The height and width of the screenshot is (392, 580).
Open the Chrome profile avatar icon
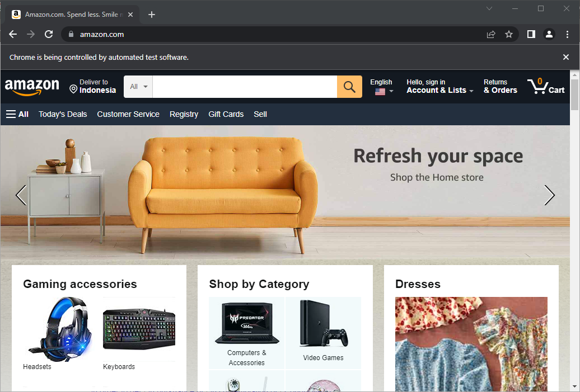(549, 34)
